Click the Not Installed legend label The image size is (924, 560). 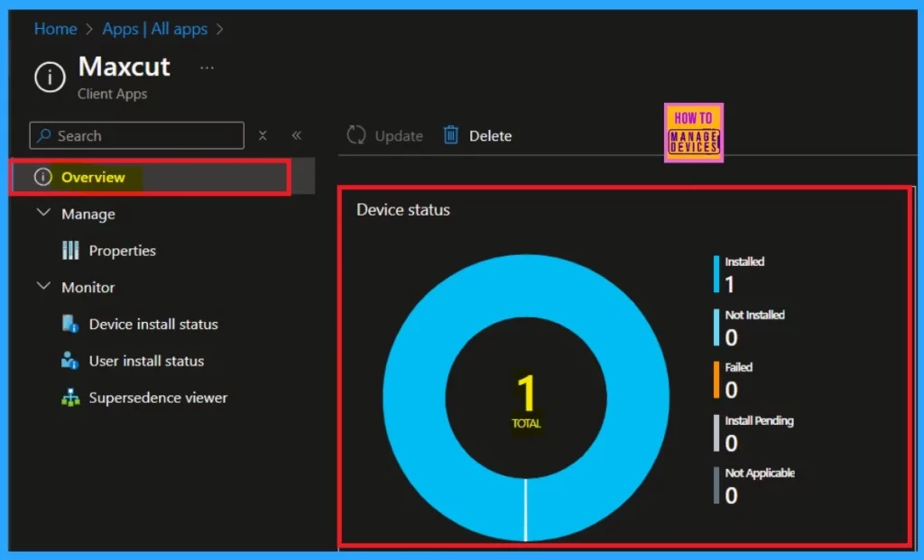pos(754,315)
